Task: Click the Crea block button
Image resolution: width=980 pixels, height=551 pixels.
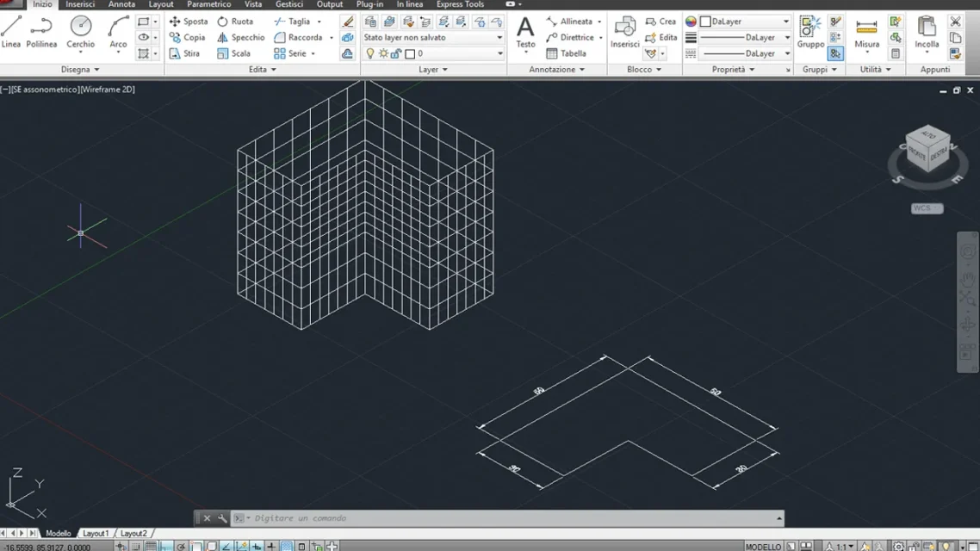Action: (661, 22)
